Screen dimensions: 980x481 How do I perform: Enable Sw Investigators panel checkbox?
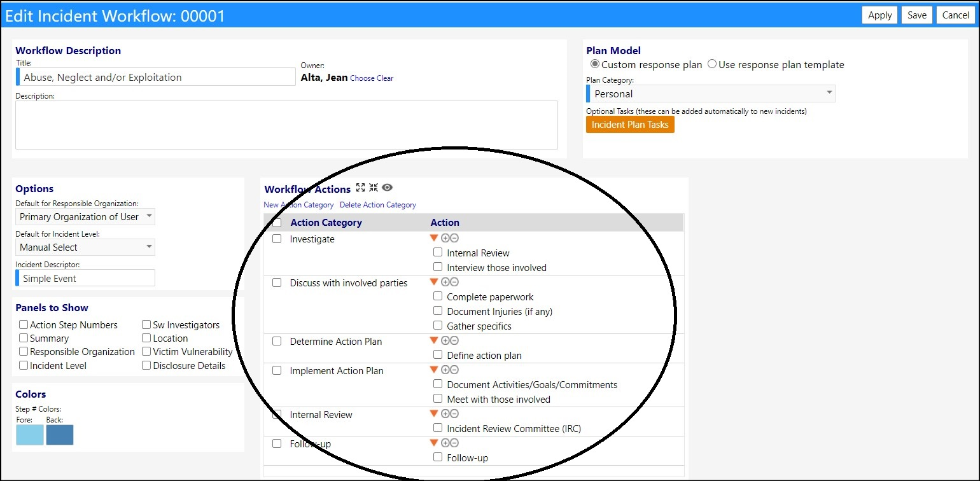click(x=146, y=324)
